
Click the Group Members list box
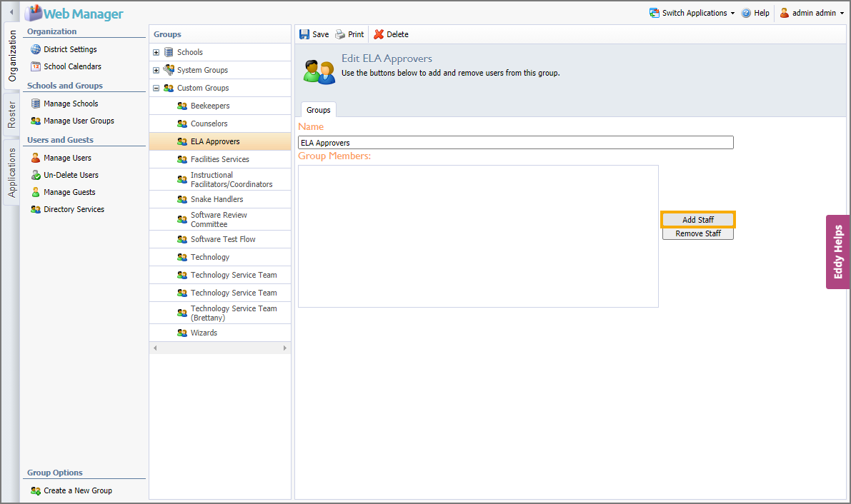(478, 236)
